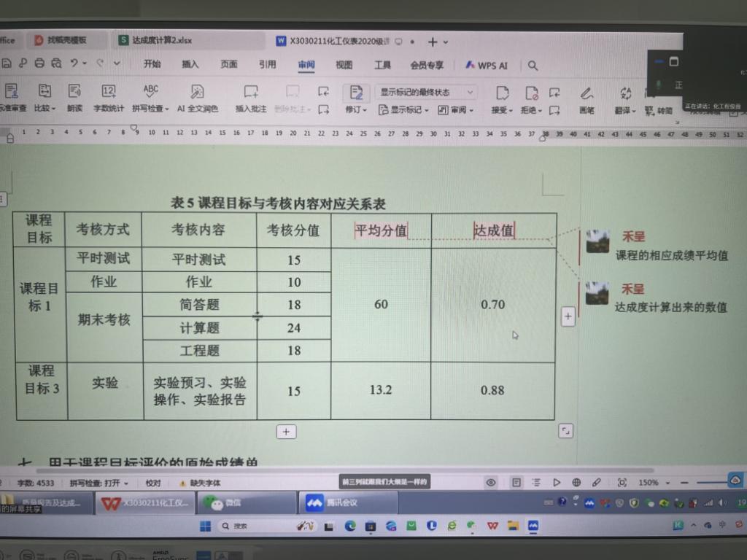Viewport: 747px width, 560px height.
Task: Toggle eye-protection mode icon in status bar
Action: [491, 483]
